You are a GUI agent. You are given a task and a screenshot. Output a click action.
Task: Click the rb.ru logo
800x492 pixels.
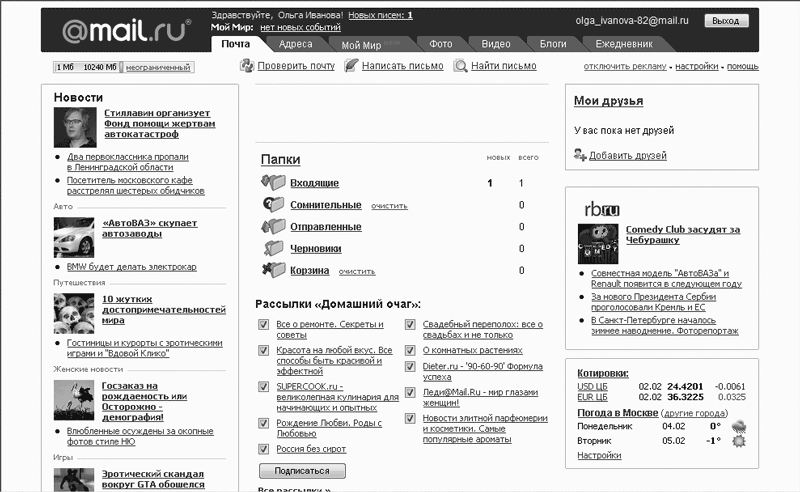click(602, 209)
